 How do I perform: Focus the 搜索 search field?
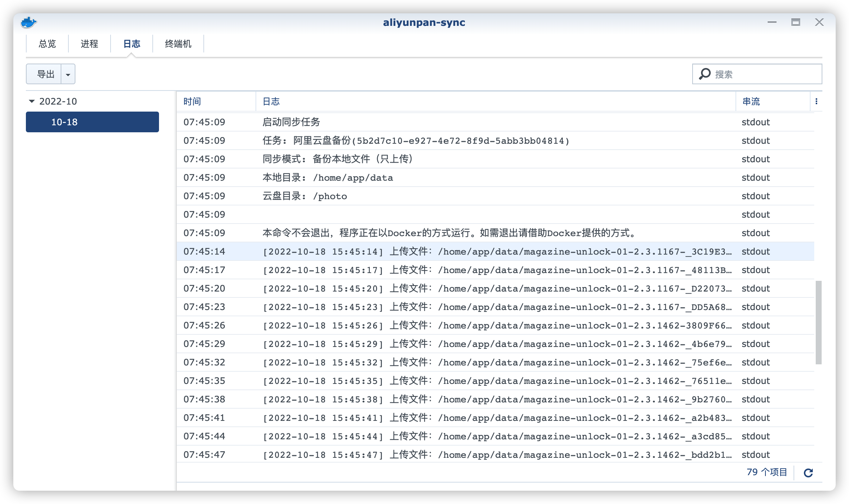coord(757,74)
